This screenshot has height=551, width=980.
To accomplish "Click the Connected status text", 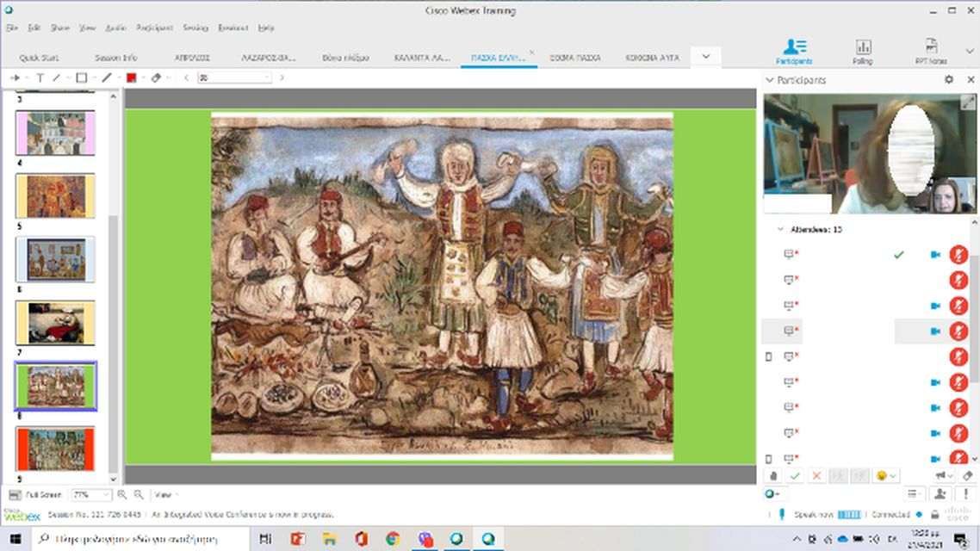I will point(890,514).
